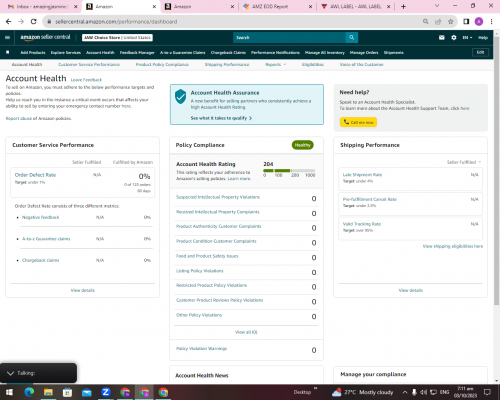Open the AWL Choice Store account switcher

[117, 38]
